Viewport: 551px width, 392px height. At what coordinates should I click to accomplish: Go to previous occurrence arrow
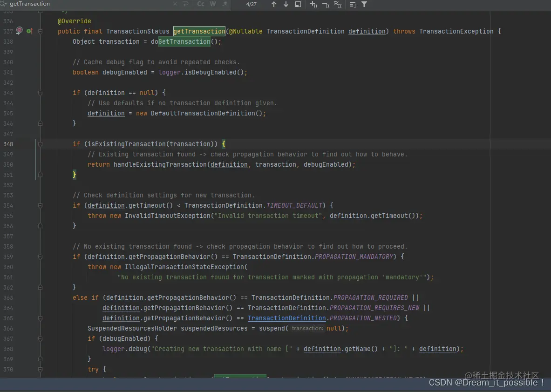point(274,4)
